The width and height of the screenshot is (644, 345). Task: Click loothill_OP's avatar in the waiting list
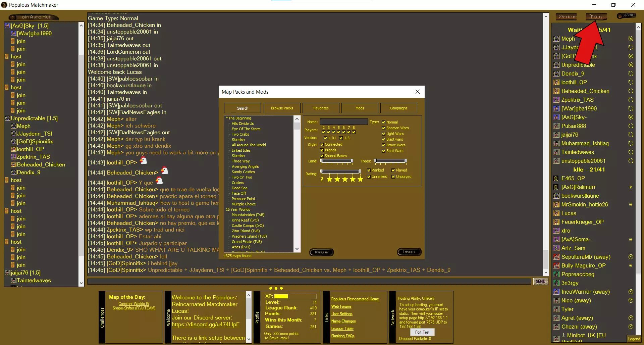(x=556, y=83)
